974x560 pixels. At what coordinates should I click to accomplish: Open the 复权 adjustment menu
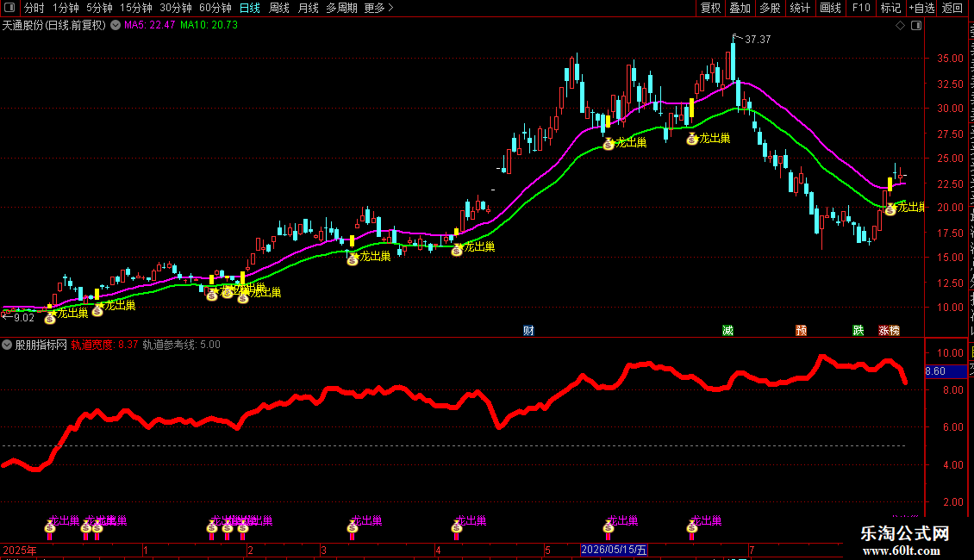click(710, 8)
